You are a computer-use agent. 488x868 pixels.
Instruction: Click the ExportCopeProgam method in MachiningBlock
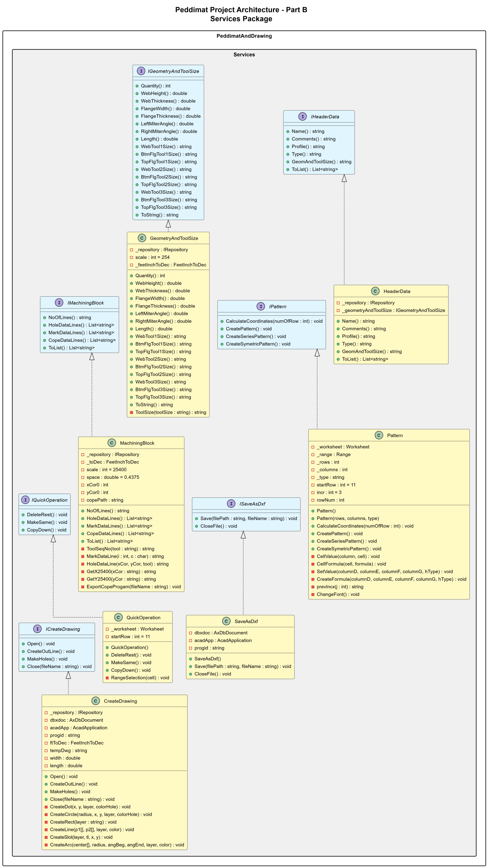tap(134, 587)
